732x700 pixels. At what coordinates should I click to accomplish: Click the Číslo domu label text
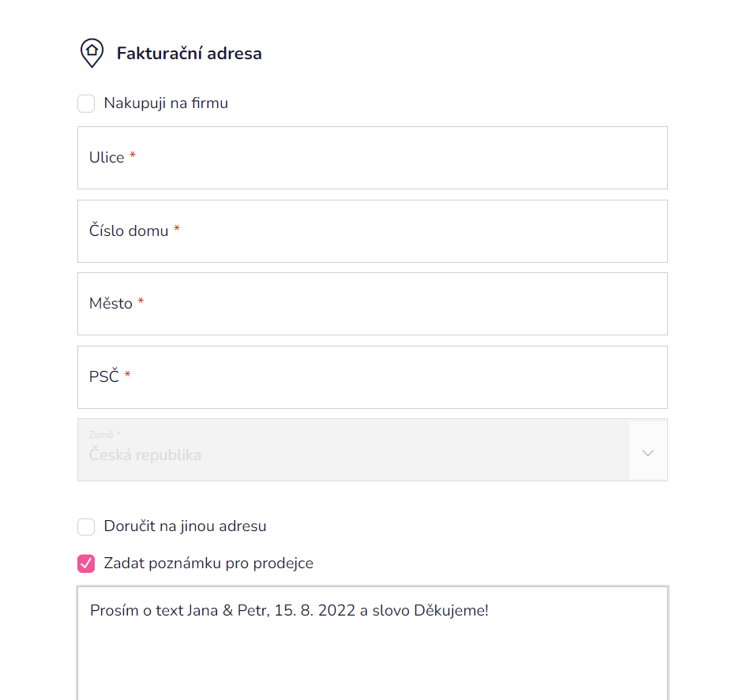[129, 230]
